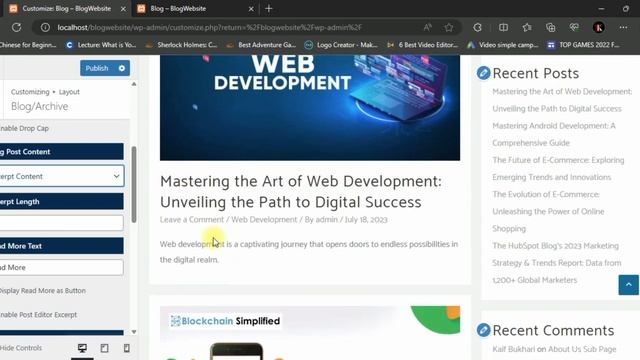This screenshot has height=360, width=640.
Task: Toggle split screen icon
Action: coord(503,27)
